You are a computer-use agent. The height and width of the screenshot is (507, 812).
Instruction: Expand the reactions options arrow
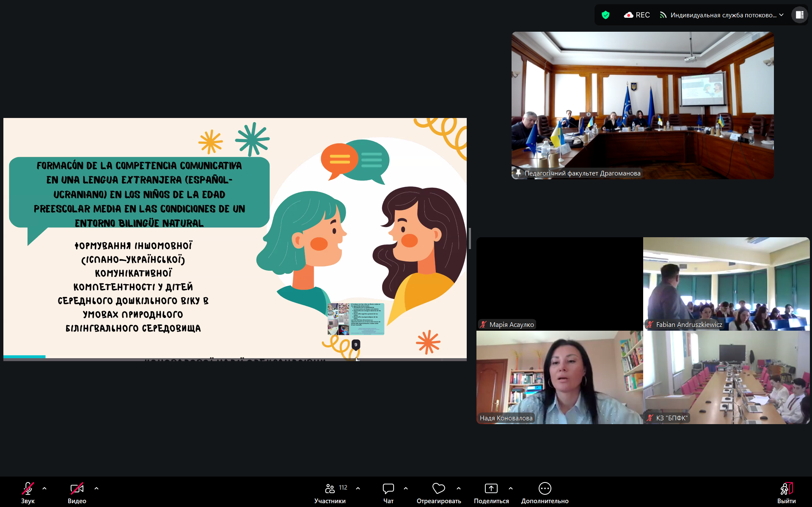pos(459,488)
